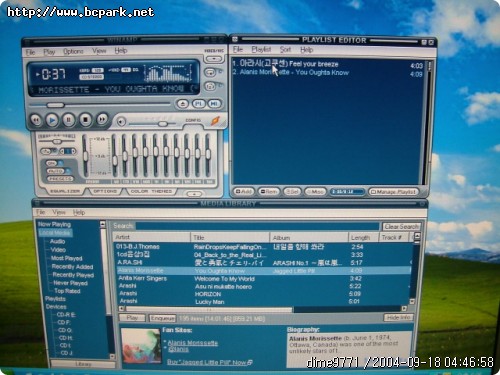Open the equalizer PRESETS menu

pos(60,179)
